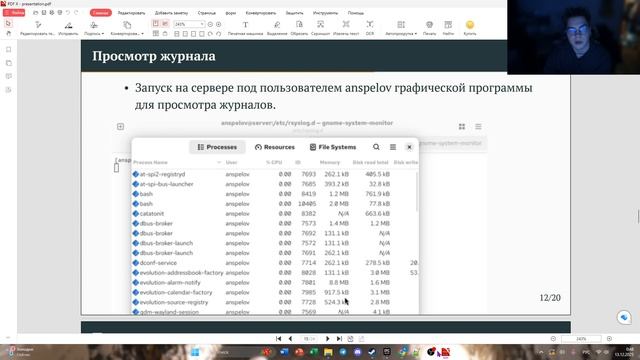The width and height of the screenshot is (640, 360).
Task: Open the page thumbnails icon in left sidebar
Action: [x=9, y=63]
